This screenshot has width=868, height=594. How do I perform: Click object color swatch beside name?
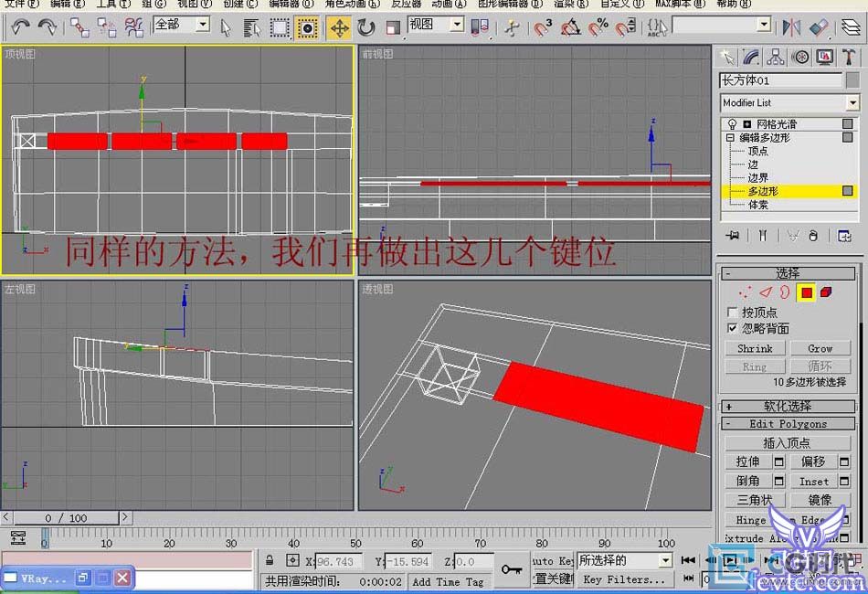pos(853,80)
